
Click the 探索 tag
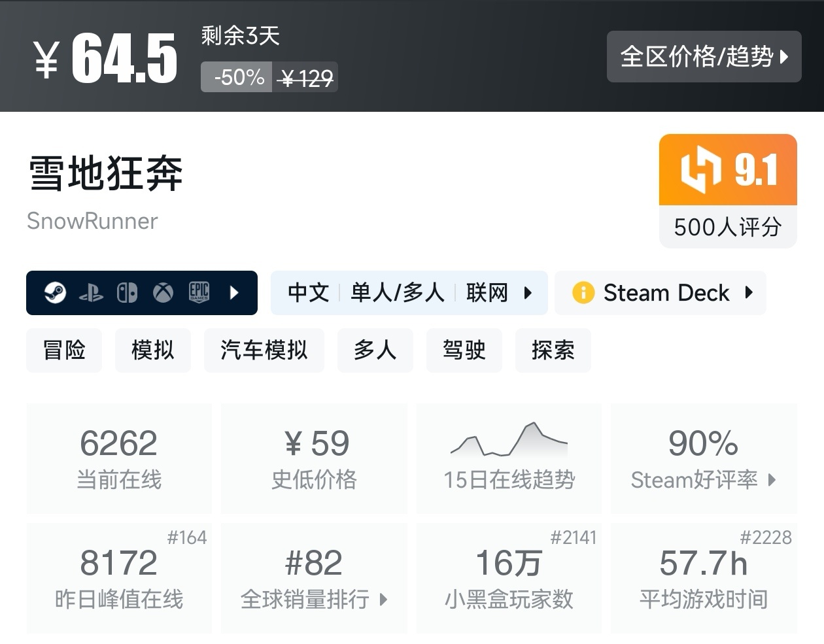[553, 350]
